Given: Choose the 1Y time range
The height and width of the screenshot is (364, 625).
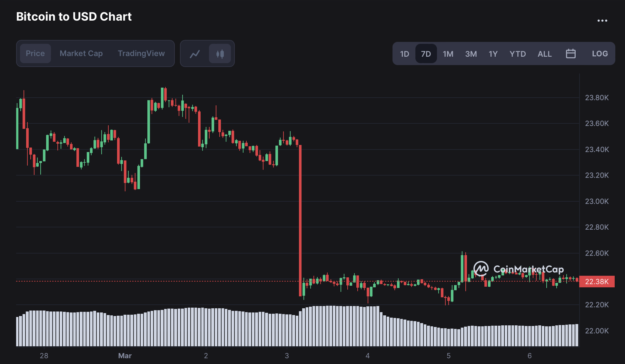Looking at the screenshot, I should coord(493,54).
